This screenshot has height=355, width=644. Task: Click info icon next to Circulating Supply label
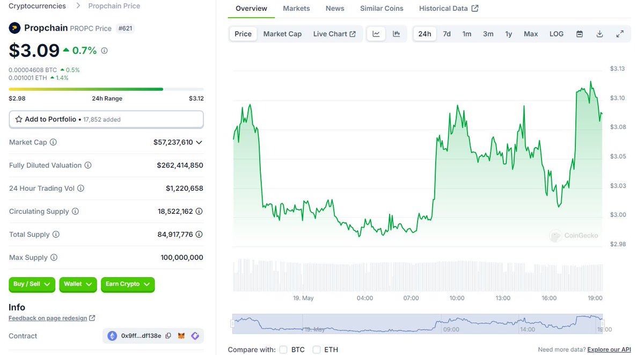coord(75,212)
